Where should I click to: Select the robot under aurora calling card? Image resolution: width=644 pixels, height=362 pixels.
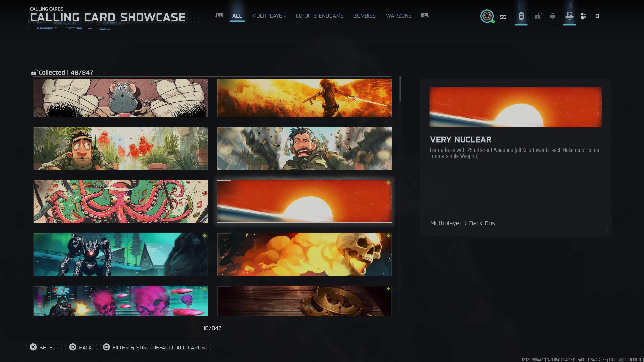[x=121, y=254]
